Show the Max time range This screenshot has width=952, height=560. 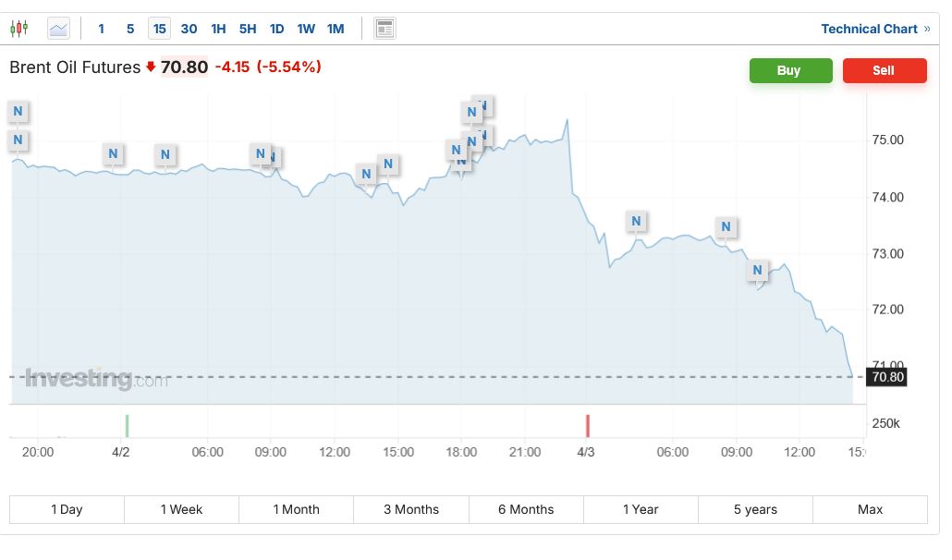click(x=870, y=509)
